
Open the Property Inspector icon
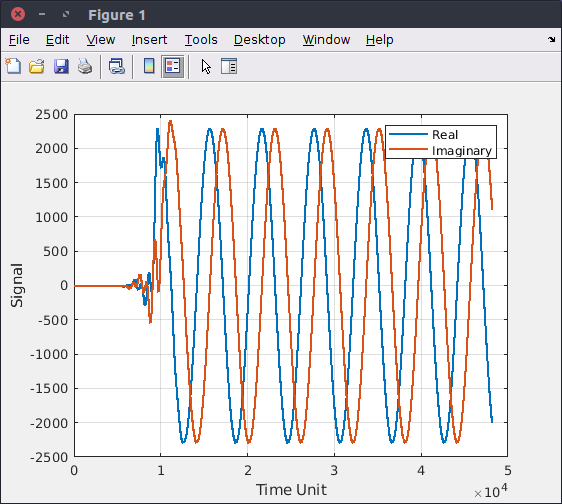pyautogui.click(x=229, y=66)
